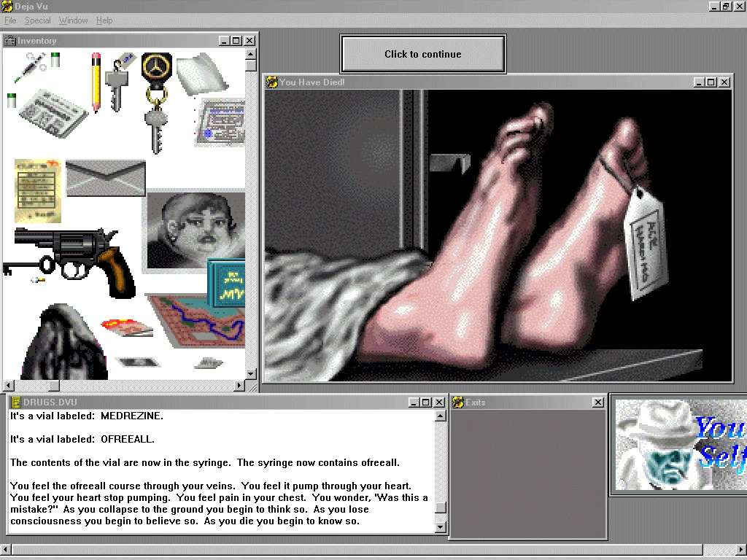Open the Help menu
Viewport: 747px width, 560px height.
pyautogui.click(x=104, y=20)
